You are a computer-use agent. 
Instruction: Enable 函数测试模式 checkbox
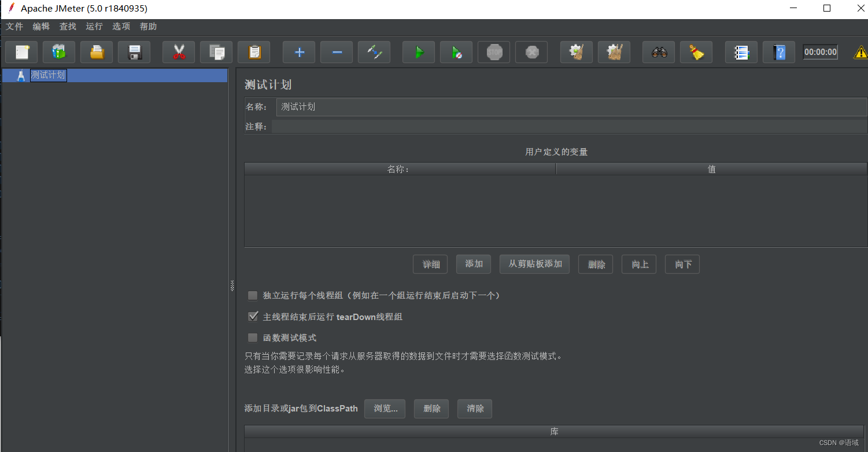(253, 338)
